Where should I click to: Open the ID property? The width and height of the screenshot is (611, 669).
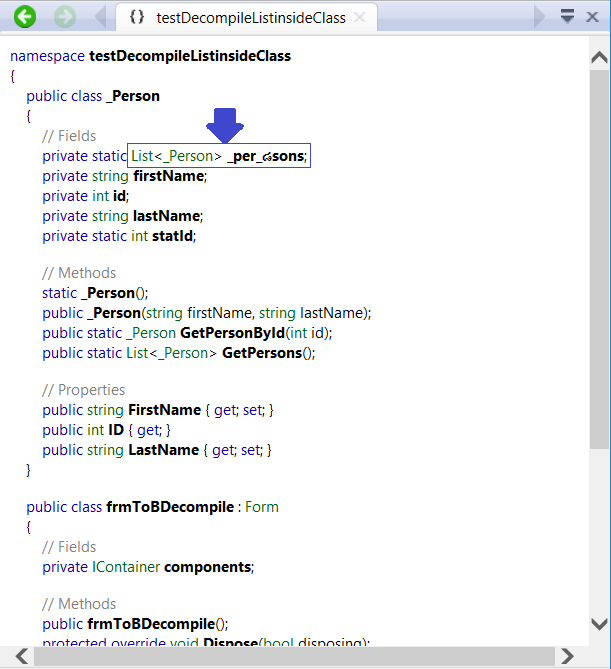click(x=116, y=430)
